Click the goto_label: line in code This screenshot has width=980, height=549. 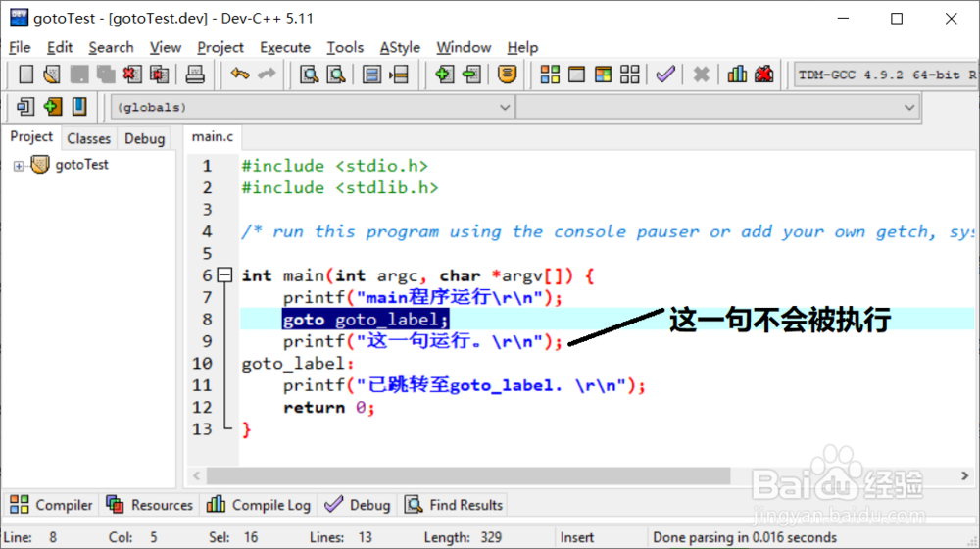(298, 364)
